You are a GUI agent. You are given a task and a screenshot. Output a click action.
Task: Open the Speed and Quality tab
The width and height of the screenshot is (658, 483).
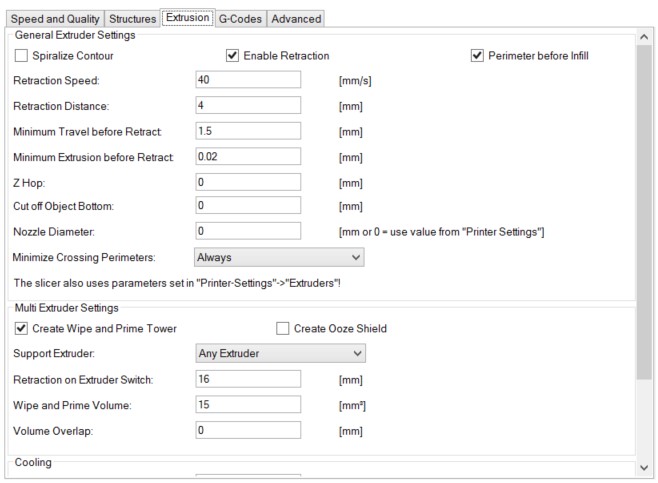[54, 18]
